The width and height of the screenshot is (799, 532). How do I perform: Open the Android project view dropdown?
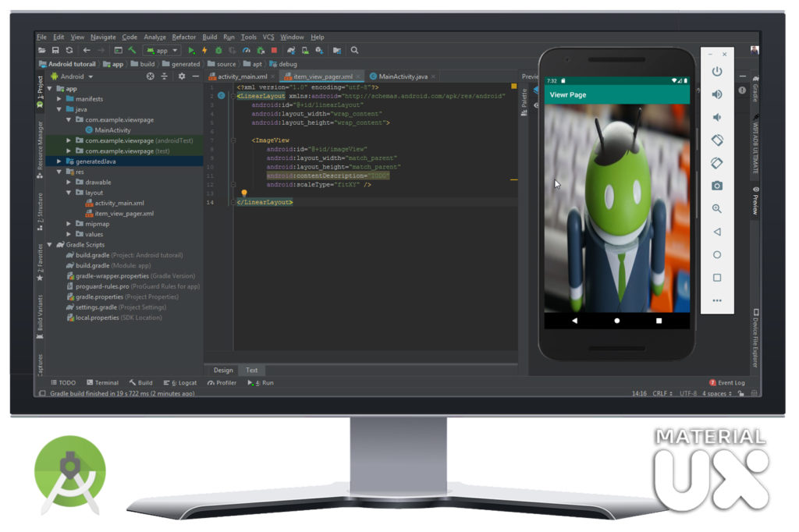coord(72,76)
